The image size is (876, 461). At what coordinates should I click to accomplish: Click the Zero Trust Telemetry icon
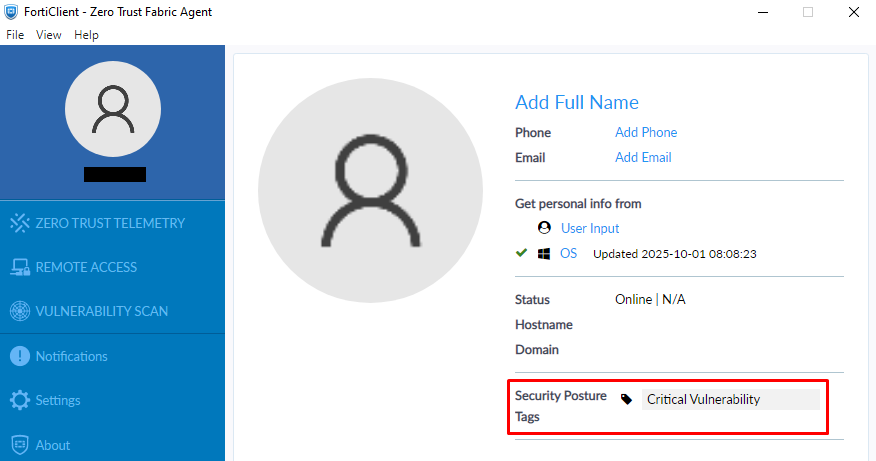tap(20, 223)
